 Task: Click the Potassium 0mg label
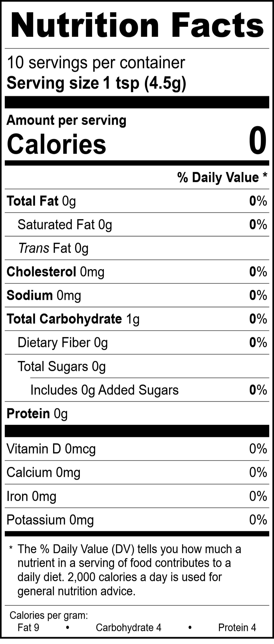point(50,520)
